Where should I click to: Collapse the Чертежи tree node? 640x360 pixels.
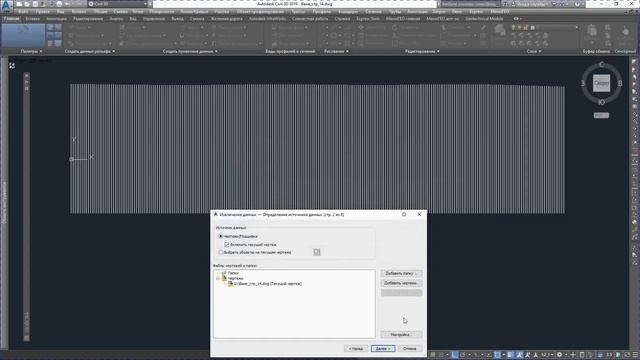pos(218,278)
